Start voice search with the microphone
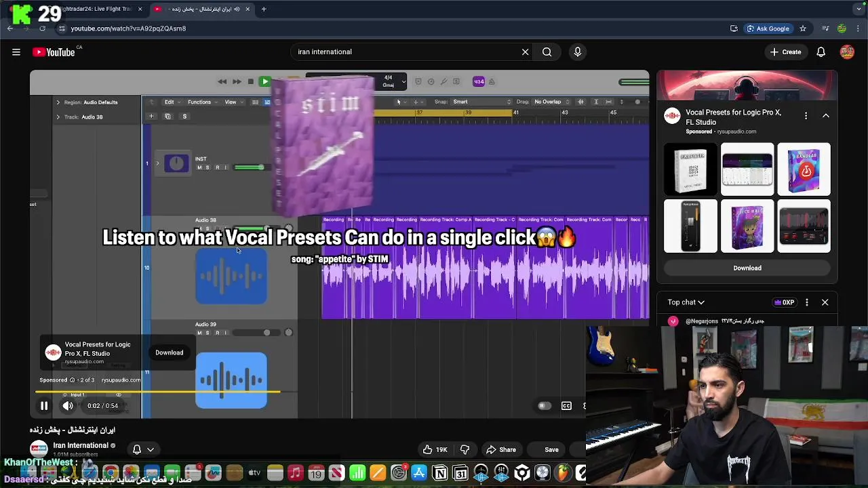Image resolution: width=868 pixels, height=488 pixels. 578,52
